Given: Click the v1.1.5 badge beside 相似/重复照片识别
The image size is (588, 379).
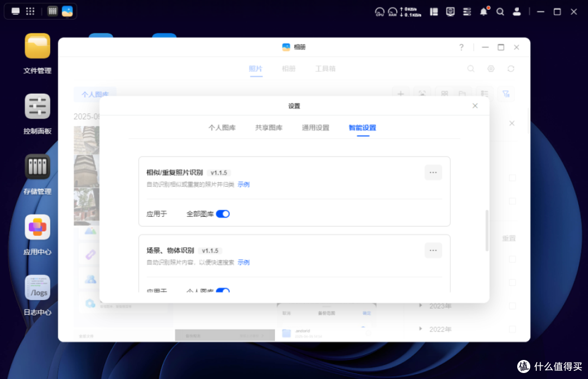Looking at the screenshot, I should 219,173.
